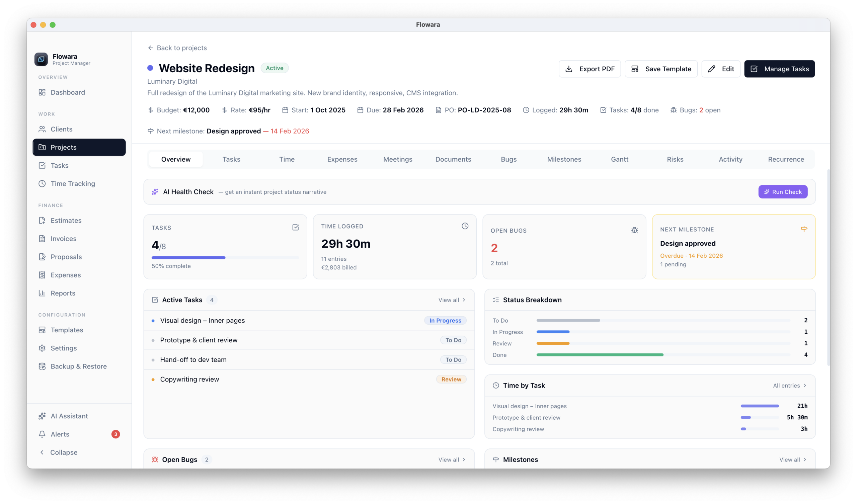Click the red bug icon by Open Bugs heading
Viewport: 857px width, 504px height.
click(x=155, y=459)
